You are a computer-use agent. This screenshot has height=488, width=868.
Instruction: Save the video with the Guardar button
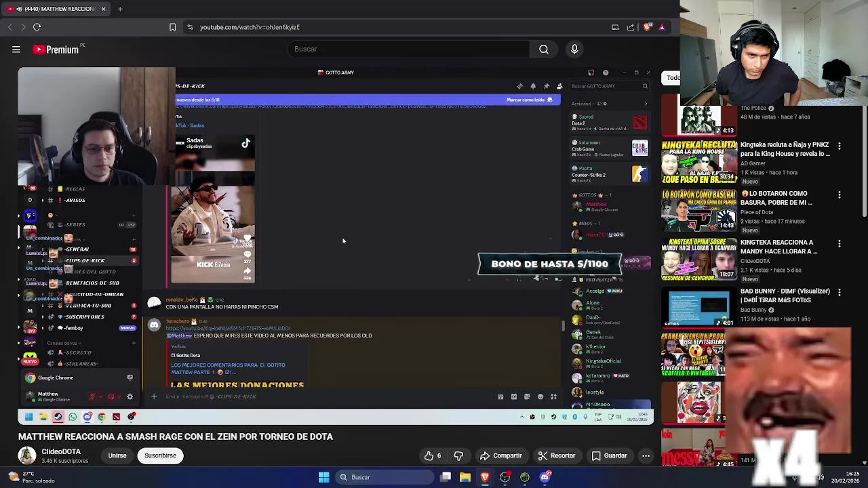(610, 456)
